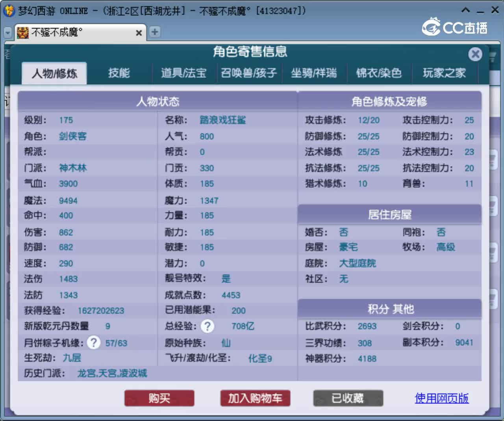Click the 购买 button
504x421 pixels.
tap(159, 398)
